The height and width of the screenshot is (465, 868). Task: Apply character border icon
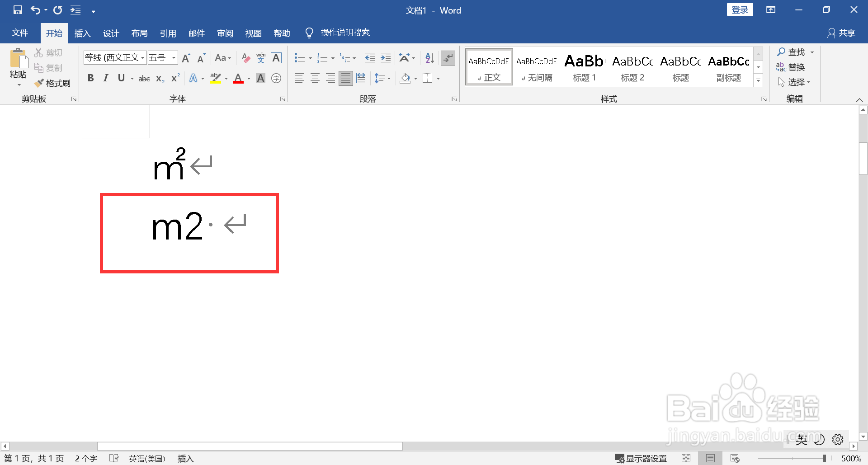276,58
